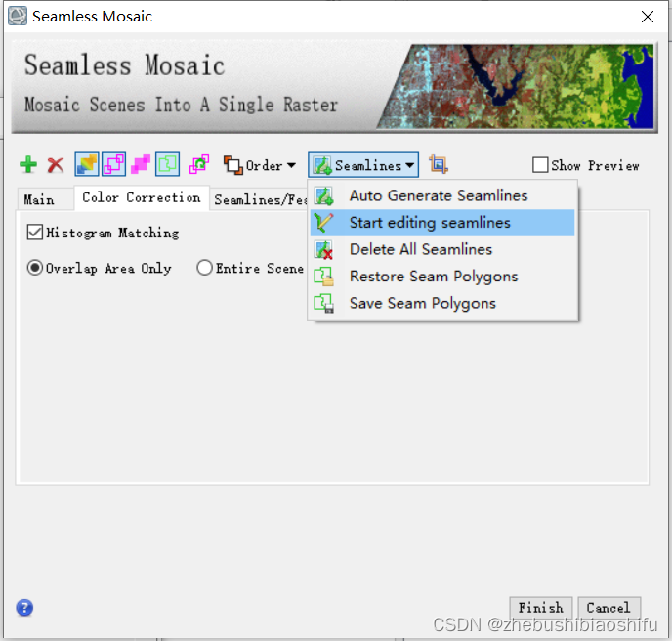Click the recalculate footprints icon with green arrow

(199, 164)
